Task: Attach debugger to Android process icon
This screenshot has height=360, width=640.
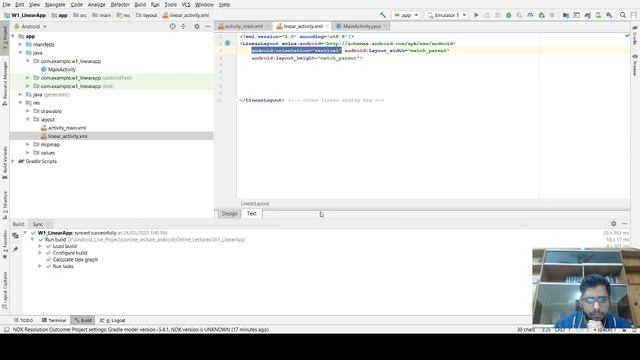Action: point(542,15)
